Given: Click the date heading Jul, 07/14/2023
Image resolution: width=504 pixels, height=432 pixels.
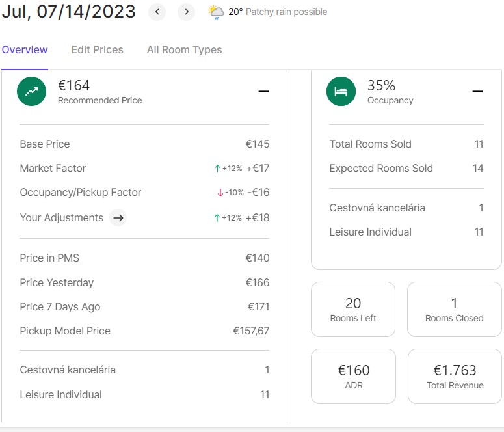Looking at the screenshot, I should tap(69, 12).
